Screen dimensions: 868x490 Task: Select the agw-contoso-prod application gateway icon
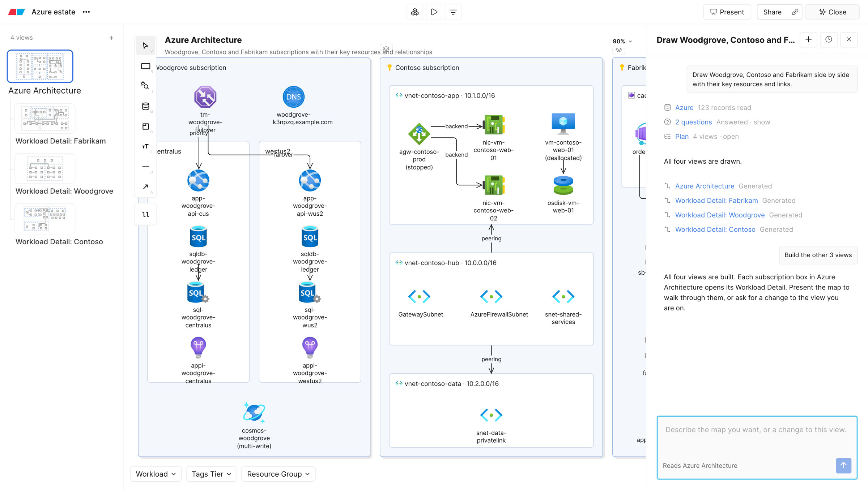[419, 133]
